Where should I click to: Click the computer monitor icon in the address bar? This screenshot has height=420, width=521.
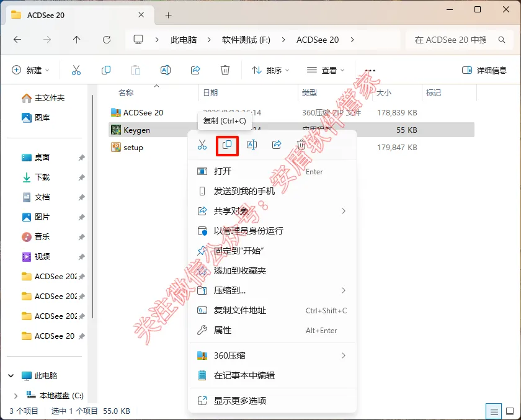coord(138,40)
